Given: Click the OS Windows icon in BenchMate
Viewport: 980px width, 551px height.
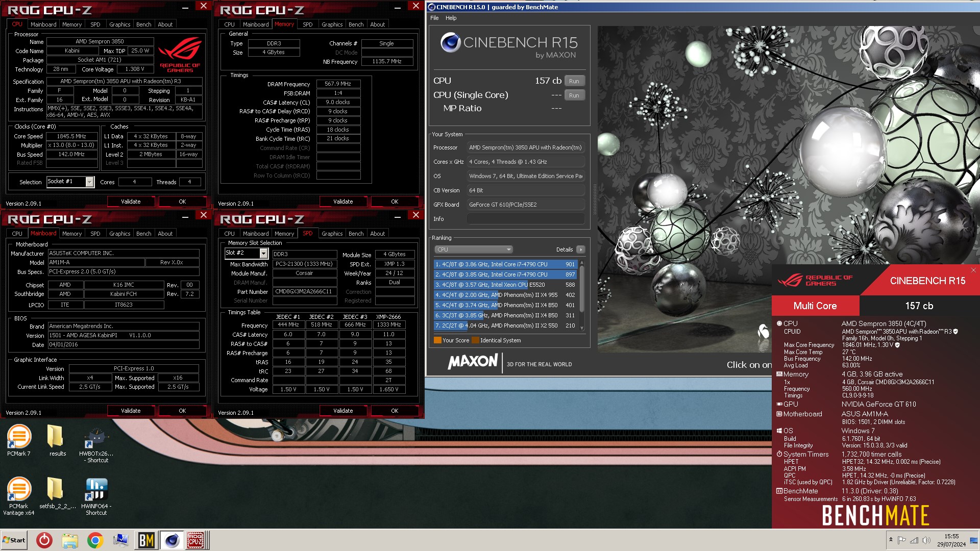Looking at the screenshot, I should pos(779,431).
